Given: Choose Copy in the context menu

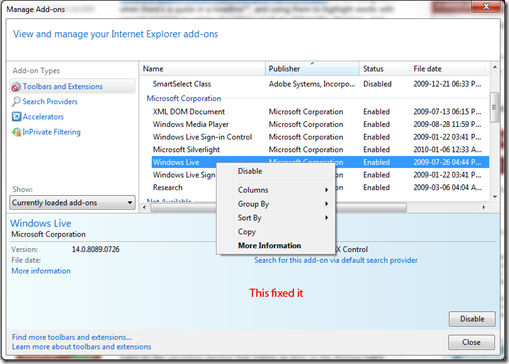Looking at the screenshot, I should tap(276, 232).
